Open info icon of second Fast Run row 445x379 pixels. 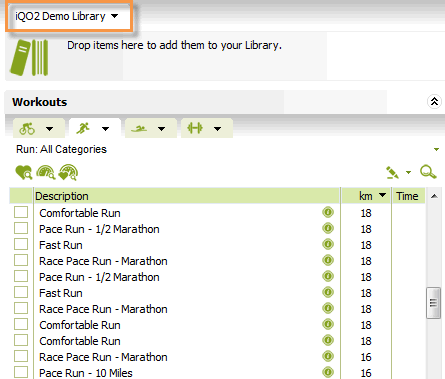click(x=328, y=292)
